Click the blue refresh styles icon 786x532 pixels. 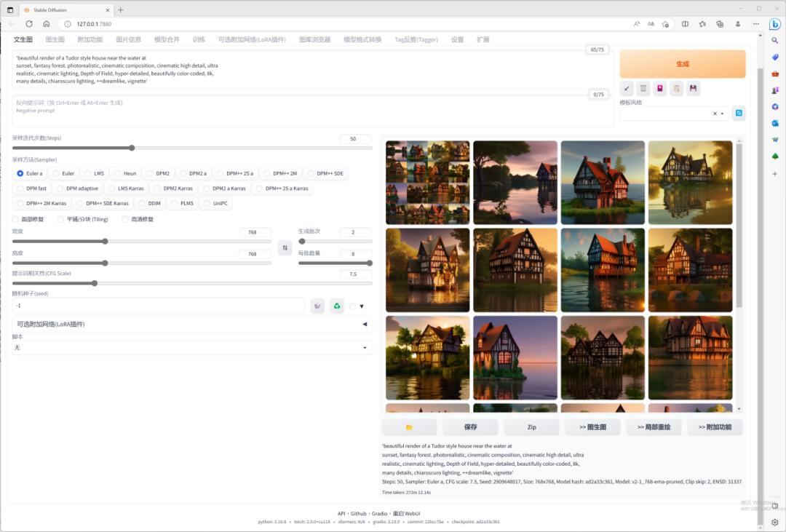point(739,113)
